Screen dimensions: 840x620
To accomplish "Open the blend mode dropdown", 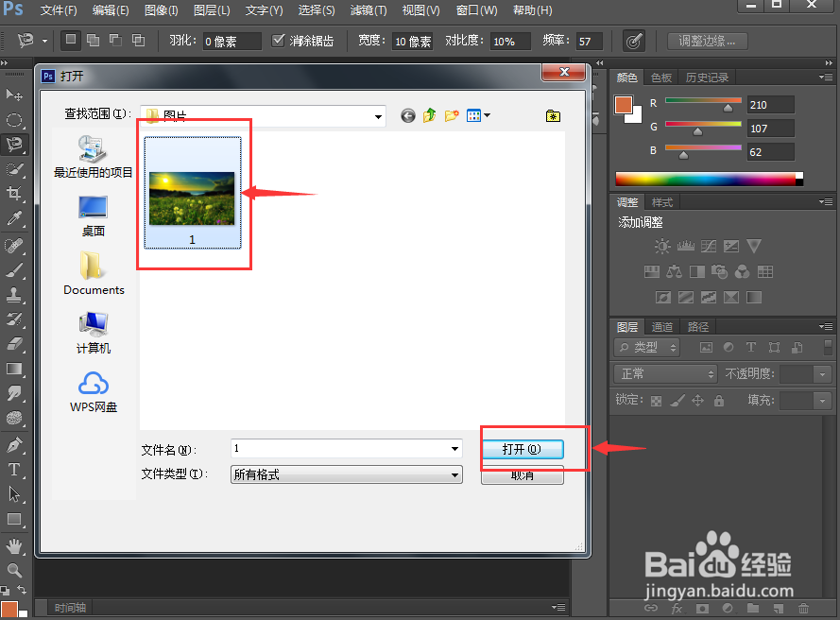I will click(666, 373).
